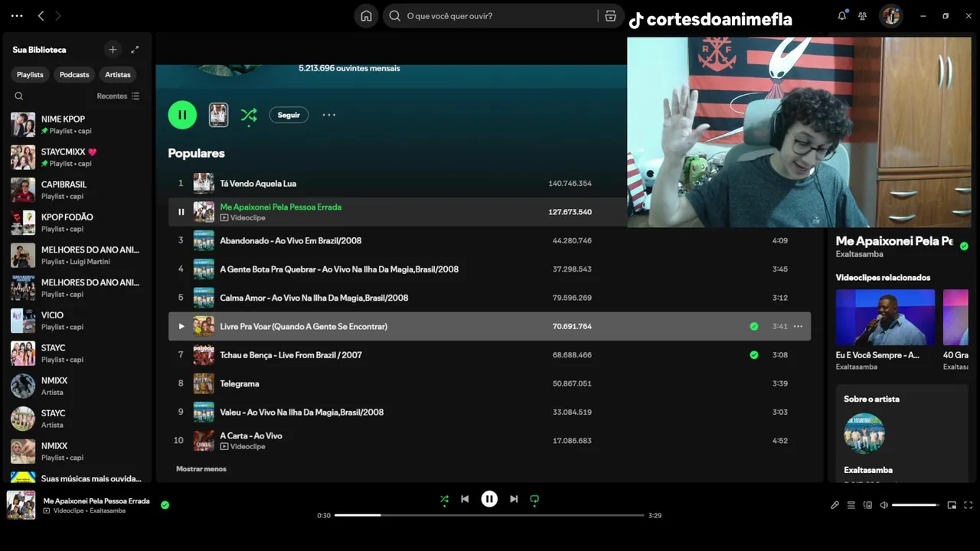Image resolution: width=980 pixels, height=551 pixels.
Task: Filter library by Artistas
Action: coord(118,74)
